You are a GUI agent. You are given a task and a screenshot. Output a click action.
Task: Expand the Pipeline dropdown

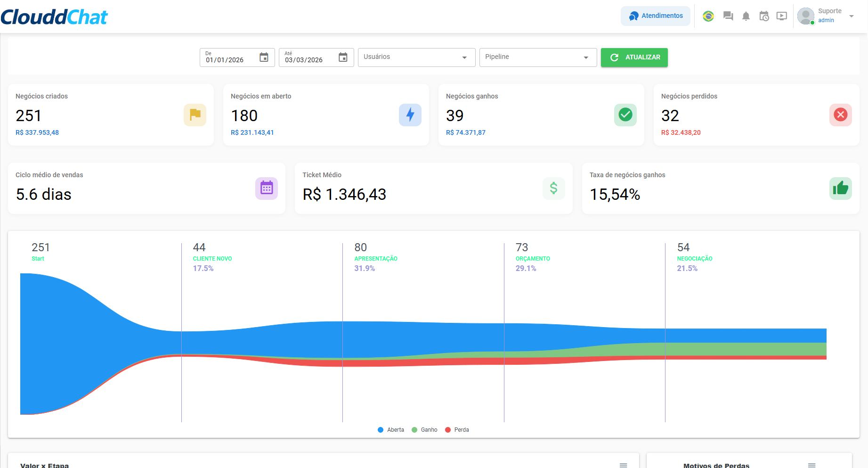(538, 57)
